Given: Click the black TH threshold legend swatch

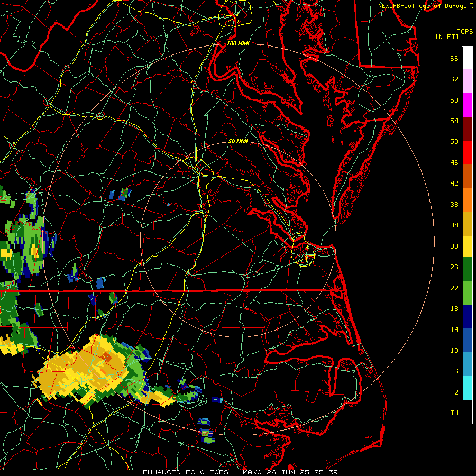Looking at the screenshot, I should click(x=467, y=411).
